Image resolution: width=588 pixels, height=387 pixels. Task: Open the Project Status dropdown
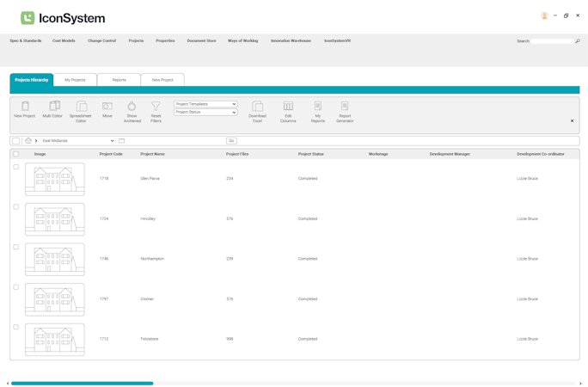(205, 112)
